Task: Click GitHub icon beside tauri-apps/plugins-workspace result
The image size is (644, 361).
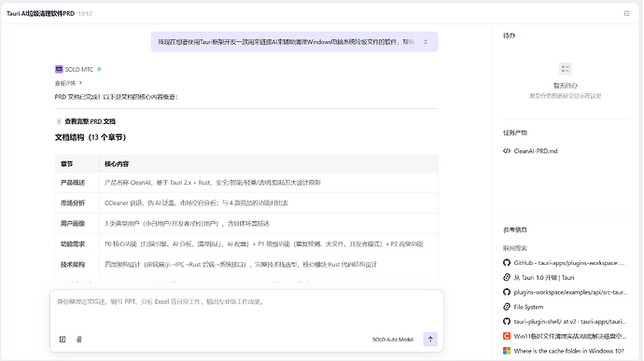Action: pyautogui.click(x=507, y=263)
